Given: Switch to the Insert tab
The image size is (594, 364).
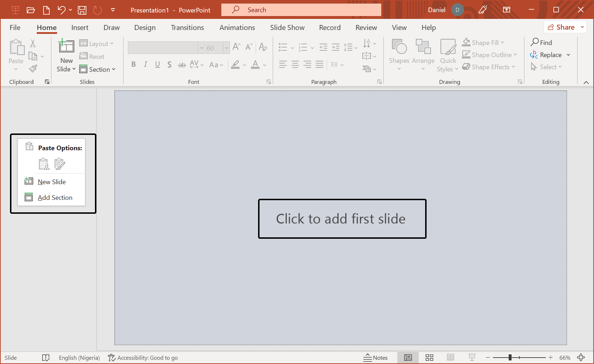Looking at the screenshot, I should (80, 27).
